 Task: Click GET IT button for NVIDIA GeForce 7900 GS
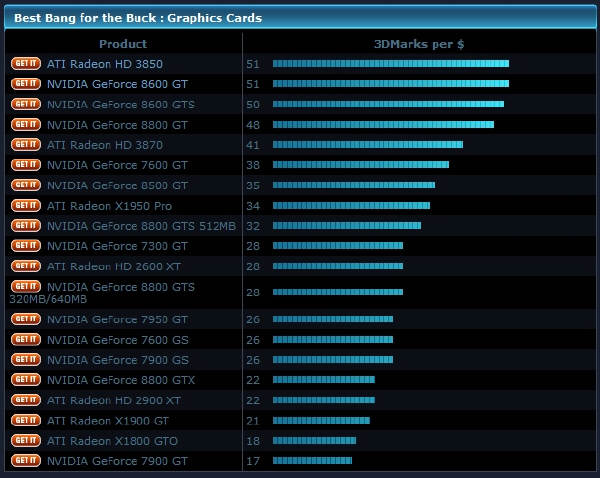click(26, 359)
